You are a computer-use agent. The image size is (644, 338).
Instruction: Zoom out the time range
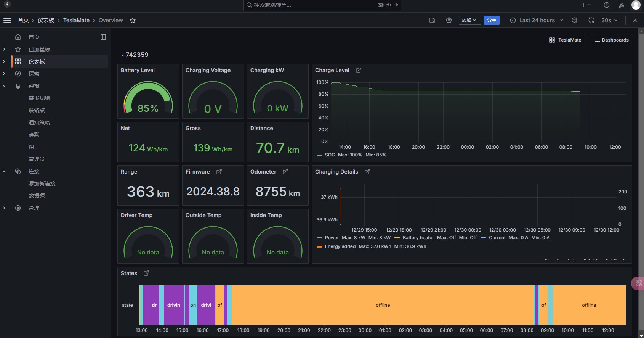coord(575,20)
